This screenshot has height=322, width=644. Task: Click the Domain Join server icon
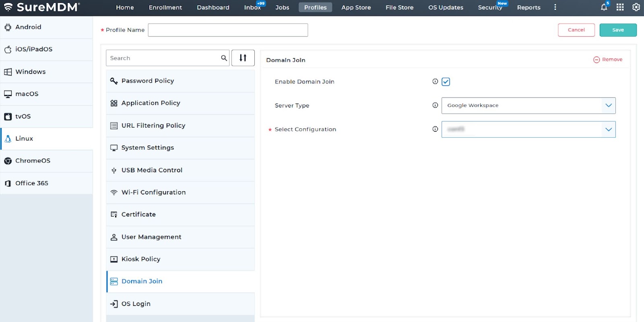pos(114,281)
